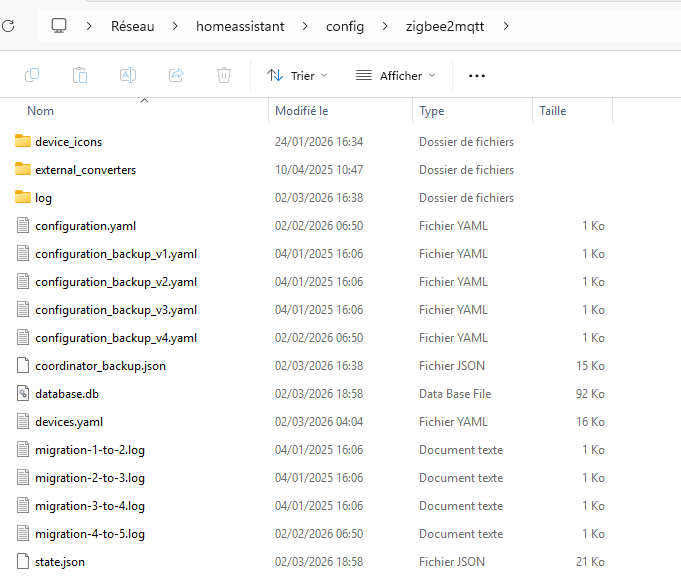Viewport: 681px width, 588px height.
Task: Select the database.db file
Action: click(66, 394)
